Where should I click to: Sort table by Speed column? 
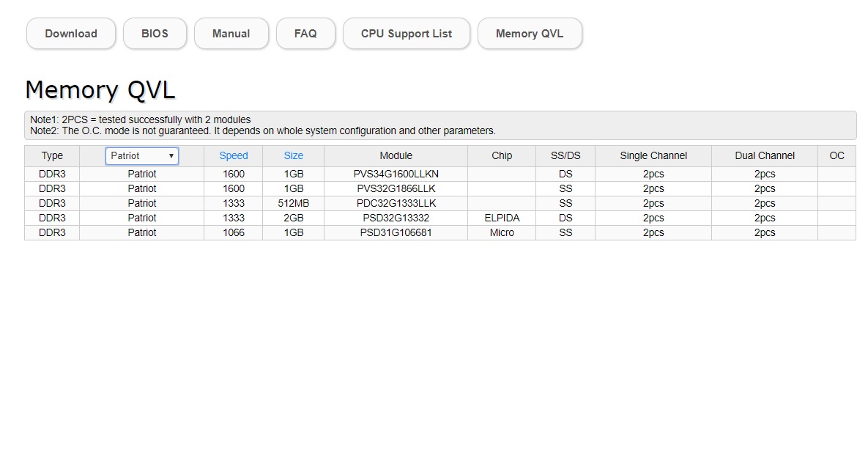point(234,155)
